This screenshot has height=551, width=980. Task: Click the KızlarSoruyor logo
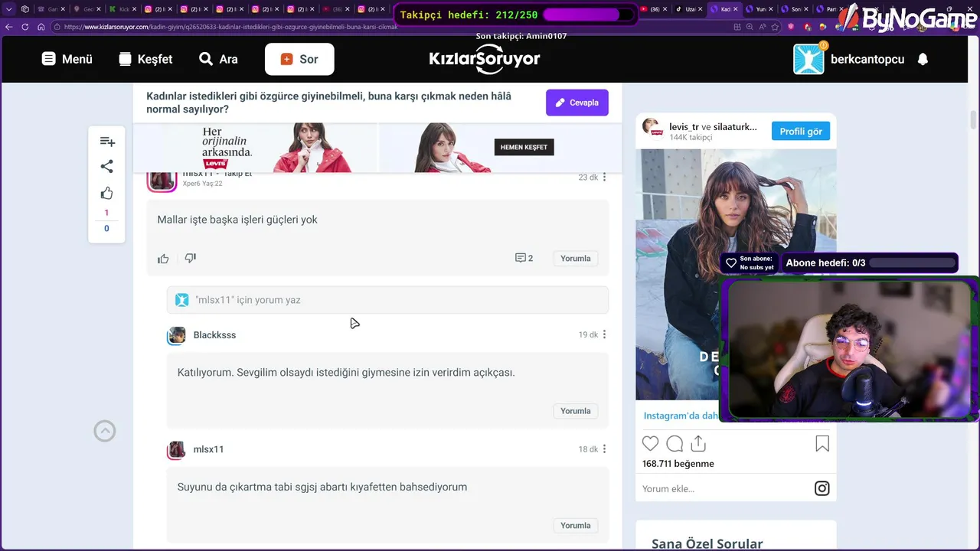click(x=484, y=60)
